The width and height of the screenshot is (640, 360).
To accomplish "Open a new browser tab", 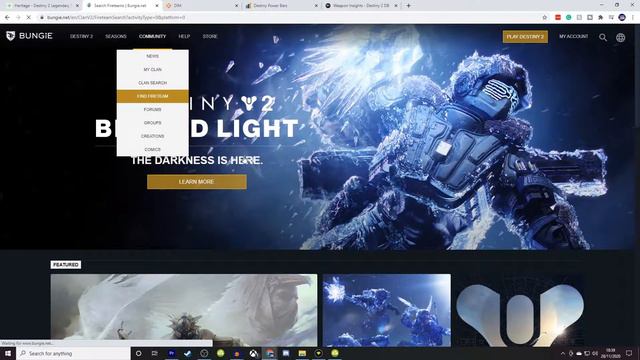I will 408,6.
